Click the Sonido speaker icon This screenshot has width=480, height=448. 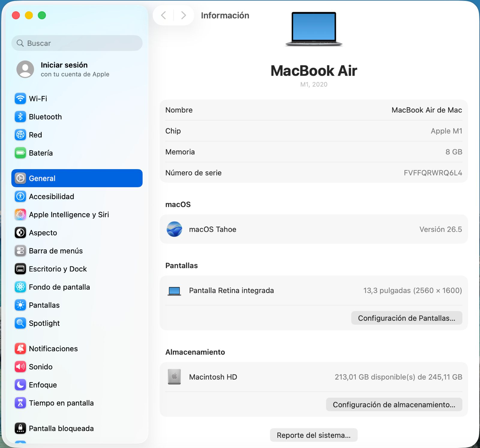[20, 367]
